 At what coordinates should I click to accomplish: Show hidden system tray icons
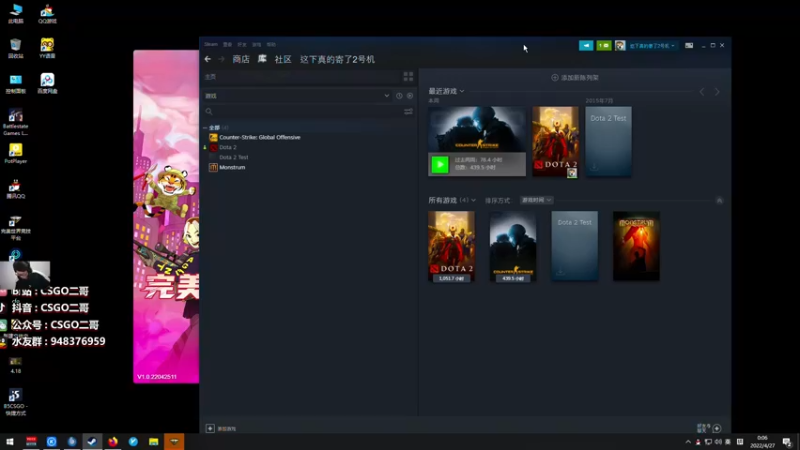click(688, 442)
